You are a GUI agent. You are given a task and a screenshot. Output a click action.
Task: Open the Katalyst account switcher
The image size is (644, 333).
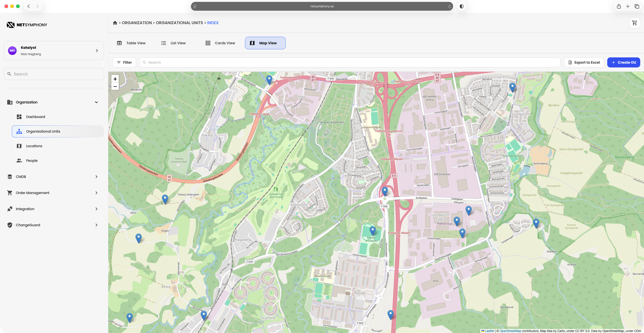54,51
